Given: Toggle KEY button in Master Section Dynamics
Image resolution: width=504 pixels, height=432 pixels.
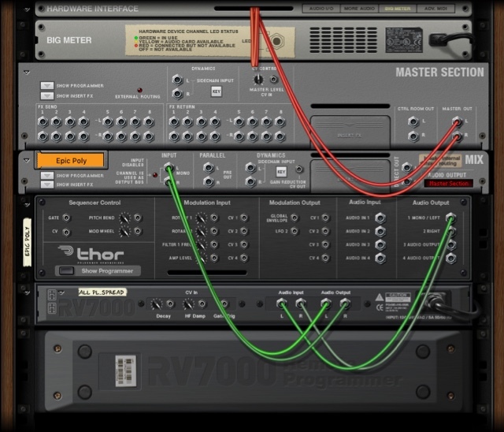Looking at the screenshot, I should (x=217, y=91).
